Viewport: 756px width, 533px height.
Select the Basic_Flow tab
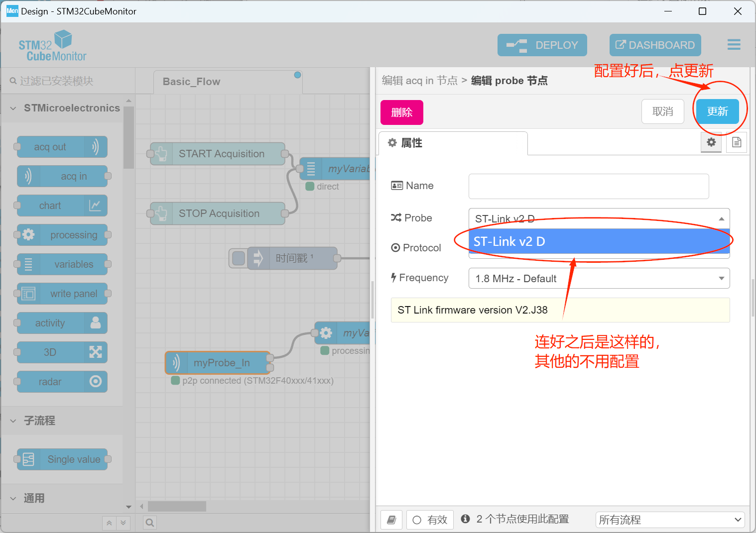click(191, 81)
